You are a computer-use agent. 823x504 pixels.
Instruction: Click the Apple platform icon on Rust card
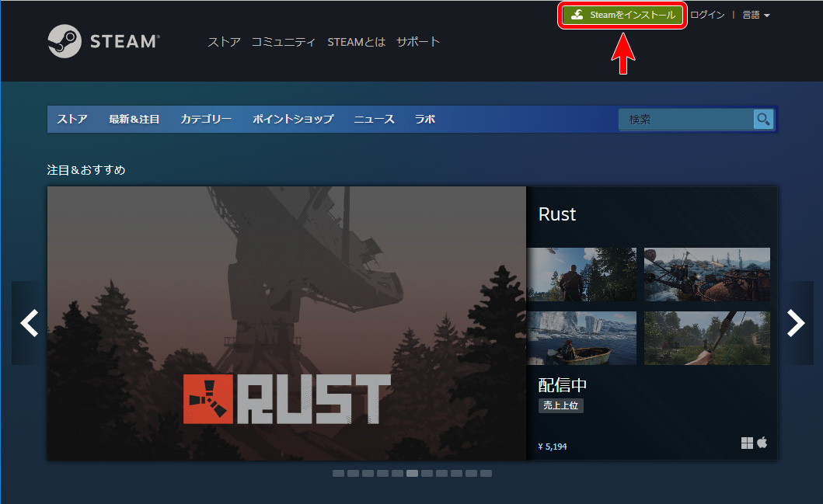click(762, 443)
